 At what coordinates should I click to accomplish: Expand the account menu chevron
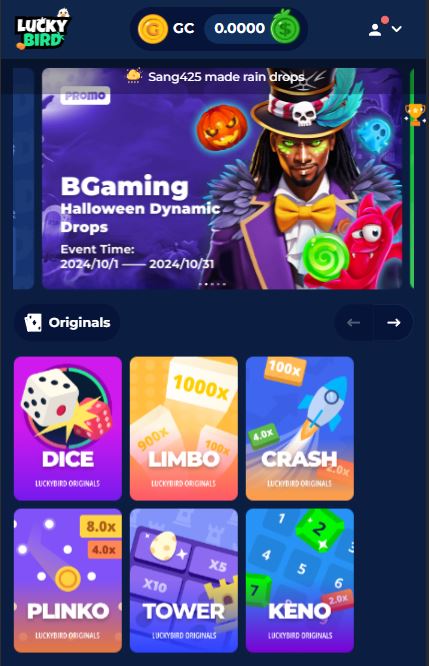coord(397,29)
